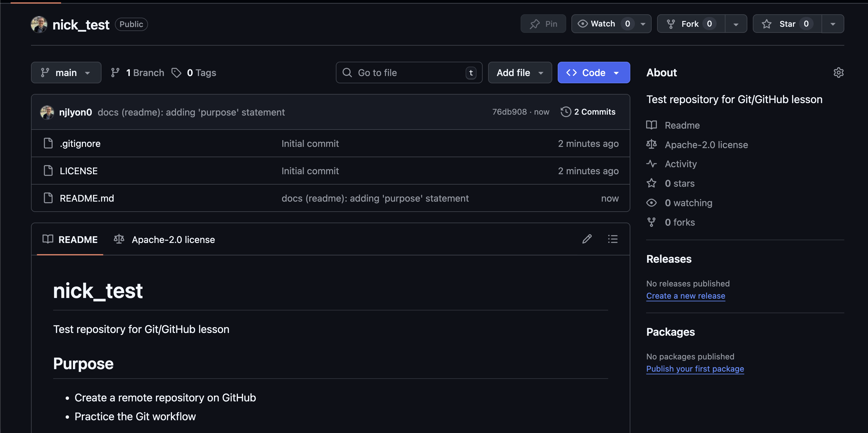Open the commit hash 76db908
The height and width of the screenshot is (433, 868).
point(509,112)
